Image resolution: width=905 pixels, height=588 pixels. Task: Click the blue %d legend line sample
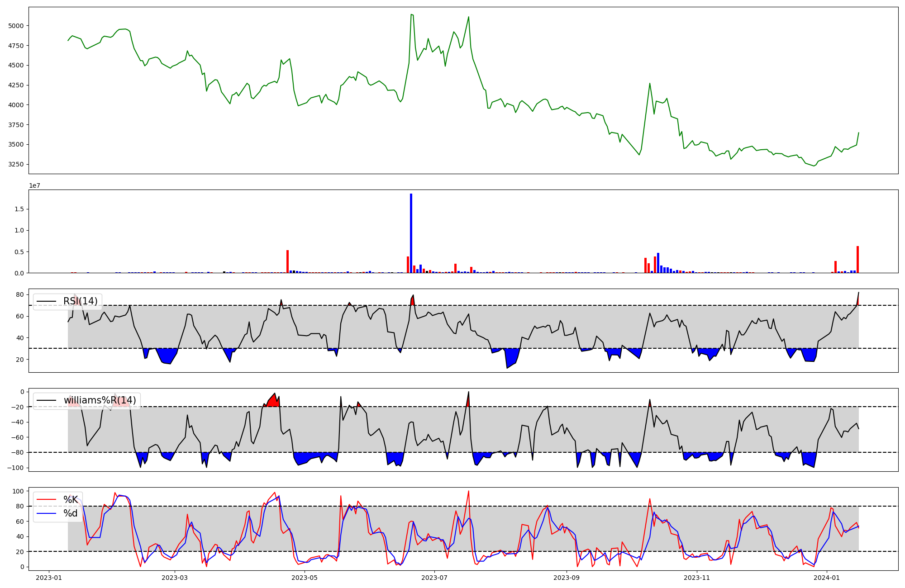click(46, 513)
